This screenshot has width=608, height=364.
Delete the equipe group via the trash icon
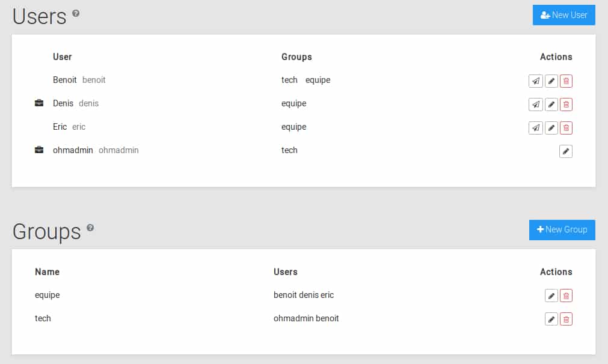pyautogui.click(x=566, y=296)
